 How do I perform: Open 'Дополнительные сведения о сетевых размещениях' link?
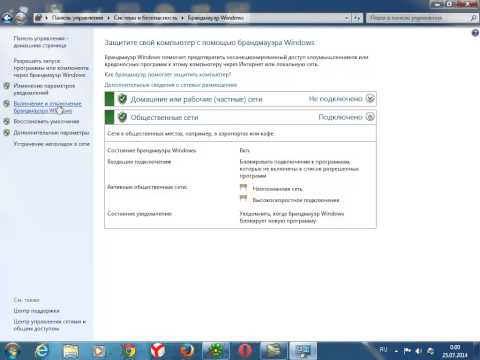pyautogui.click(x=171, y=85)
